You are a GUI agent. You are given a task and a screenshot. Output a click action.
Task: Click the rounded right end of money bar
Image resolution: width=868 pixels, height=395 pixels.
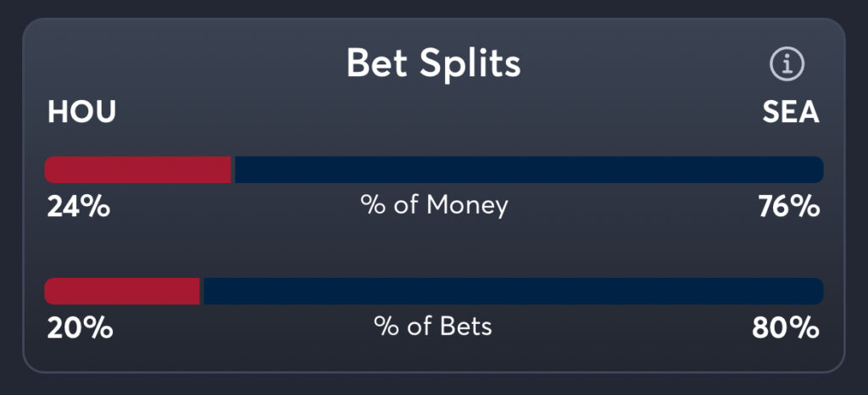817,170
